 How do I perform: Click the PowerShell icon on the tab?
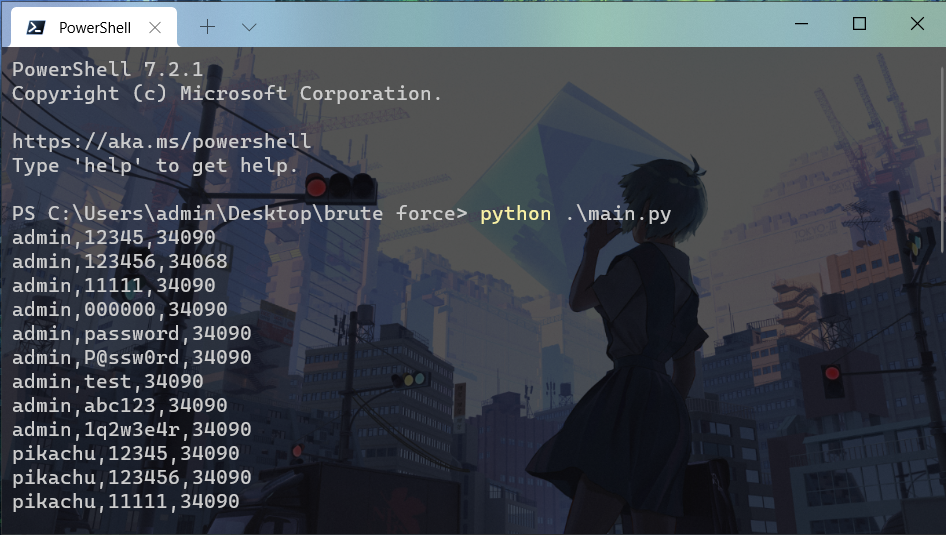point(36,27)
